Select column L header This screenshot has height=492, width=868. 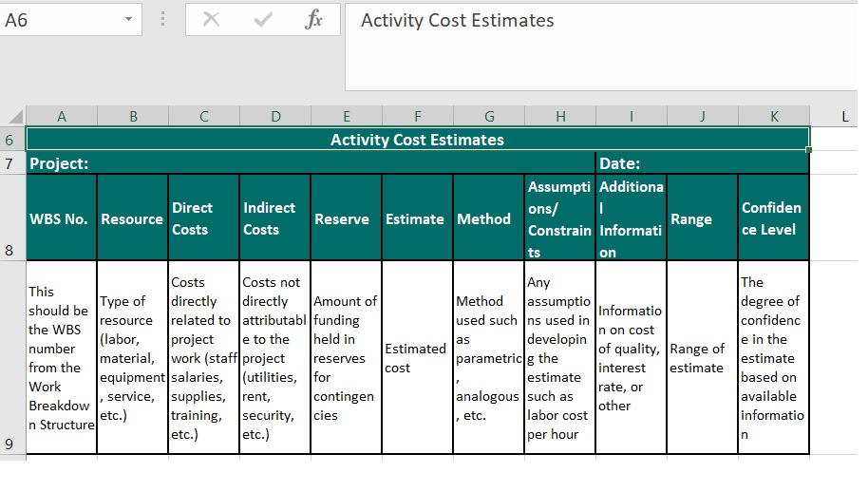(843, 116)
